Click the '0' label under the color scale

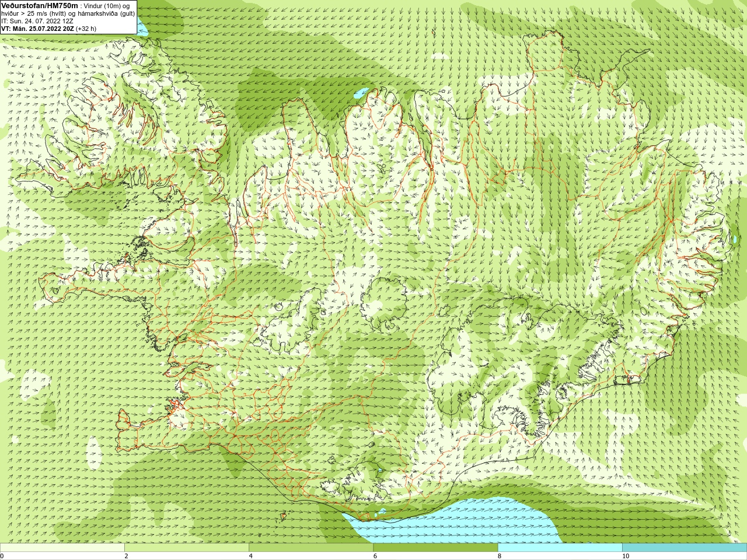pyautogui.click(x=2, y=556)
